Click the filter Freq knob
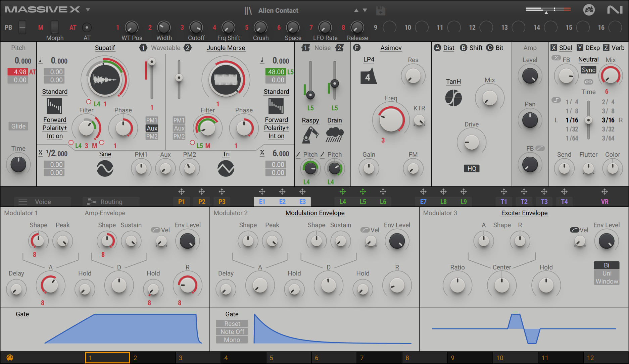 (x=391, y=120)
